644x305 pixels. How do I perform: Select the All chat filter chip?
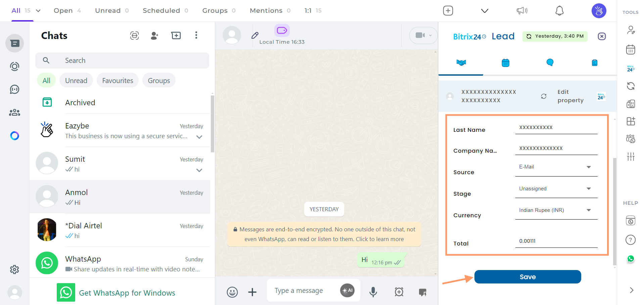(x=46, y=80)
